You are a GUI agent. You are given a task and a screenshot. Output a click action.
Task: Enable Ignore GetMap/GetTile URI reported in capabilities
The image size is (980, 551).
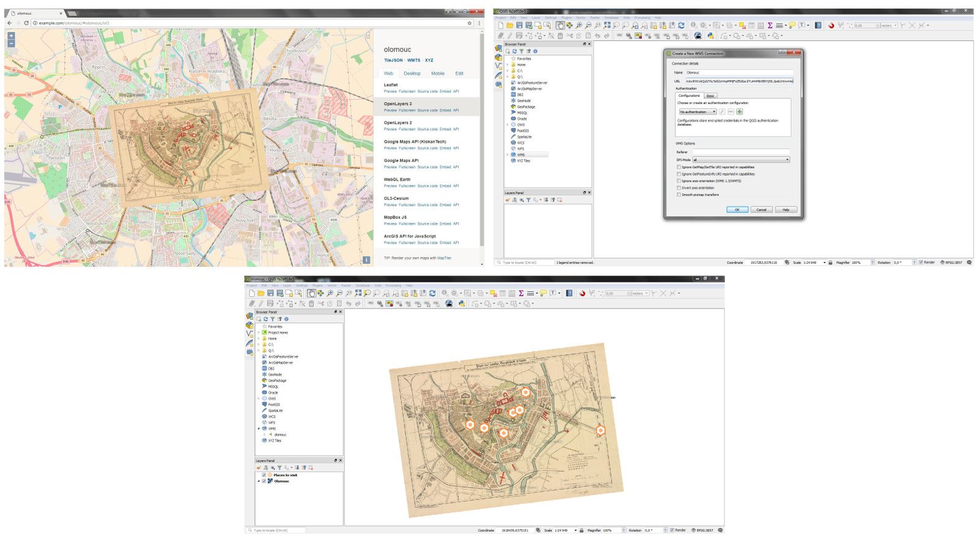[x=679, y=167]
